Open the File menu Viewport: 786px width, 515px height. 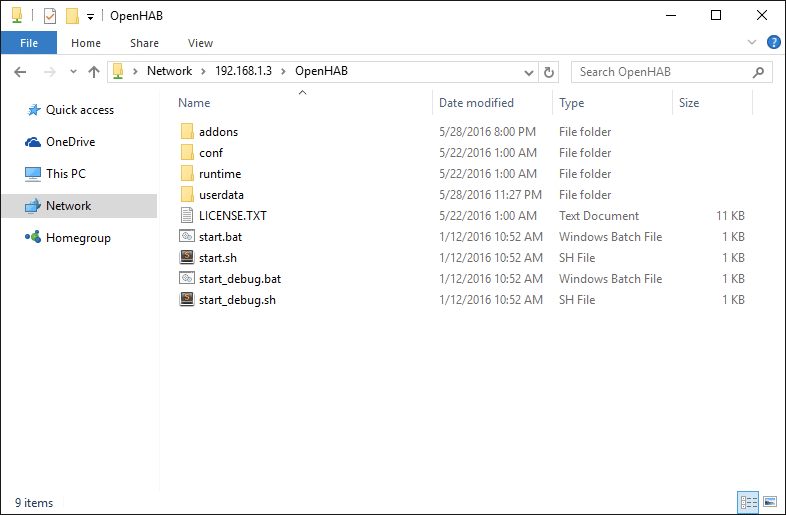click(x=29, y=43)
